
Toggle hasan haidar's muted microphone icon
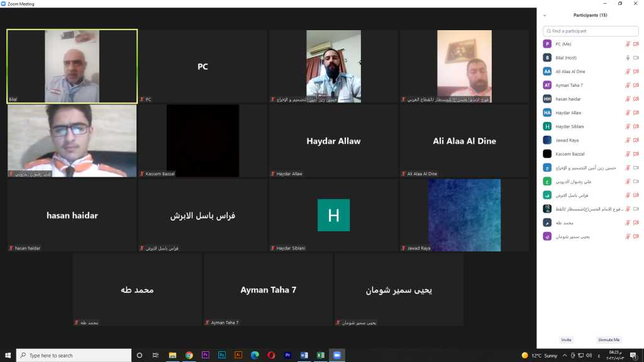[x=627, y=99]
